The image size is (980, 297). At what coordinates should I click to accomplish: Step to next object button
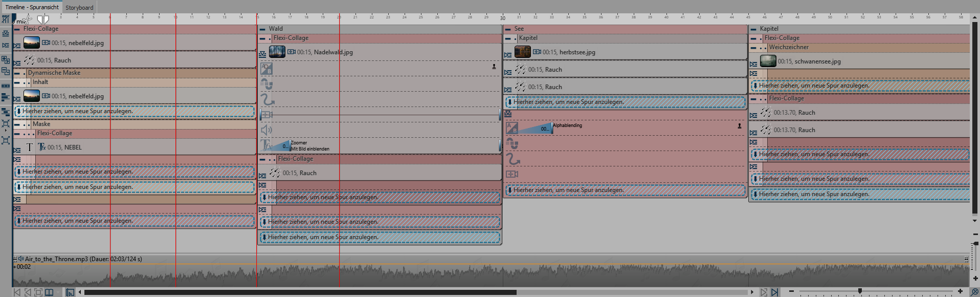click(x=764, y=292)
